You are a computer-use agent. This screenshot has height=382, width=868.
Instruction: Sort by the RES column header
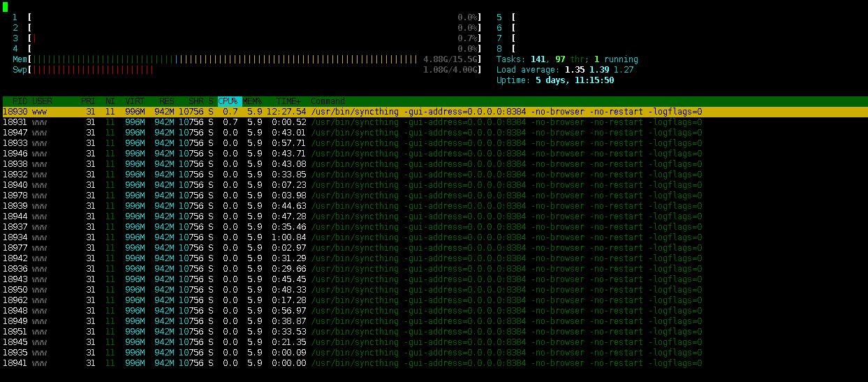(x=167, y=101)
